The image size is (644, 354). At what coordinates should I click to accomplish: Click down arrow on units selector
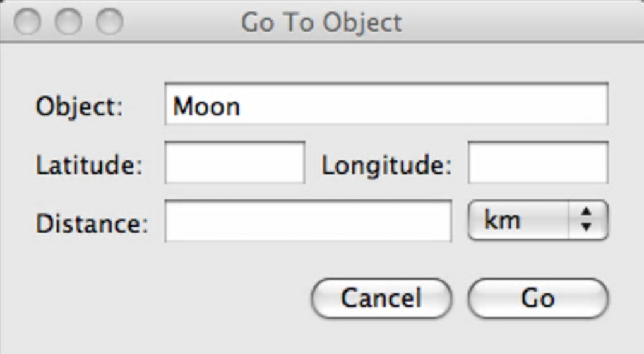coord(587,227)
